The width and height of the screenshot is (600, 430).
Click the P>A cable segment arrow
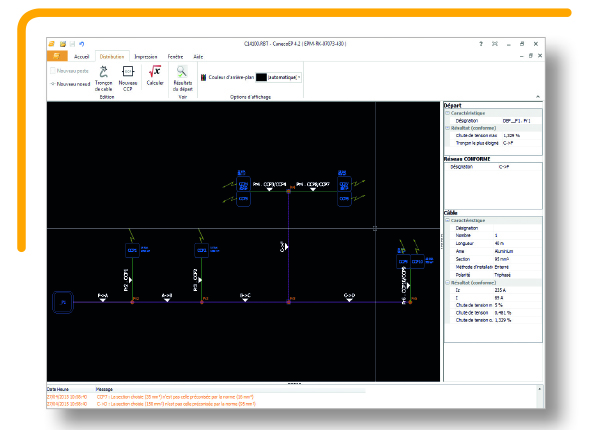click(x=103, y=298)
